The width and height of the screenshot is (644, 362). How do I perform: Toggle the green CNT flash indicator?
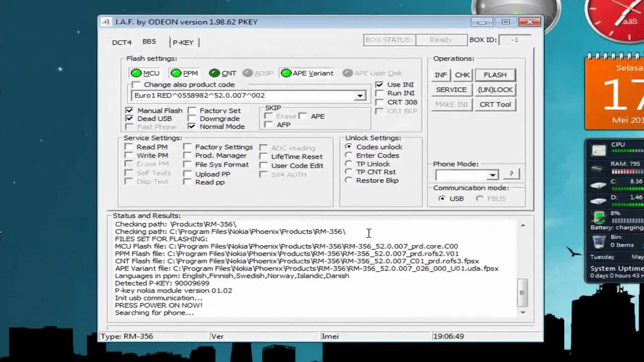[x=214, y=73]
